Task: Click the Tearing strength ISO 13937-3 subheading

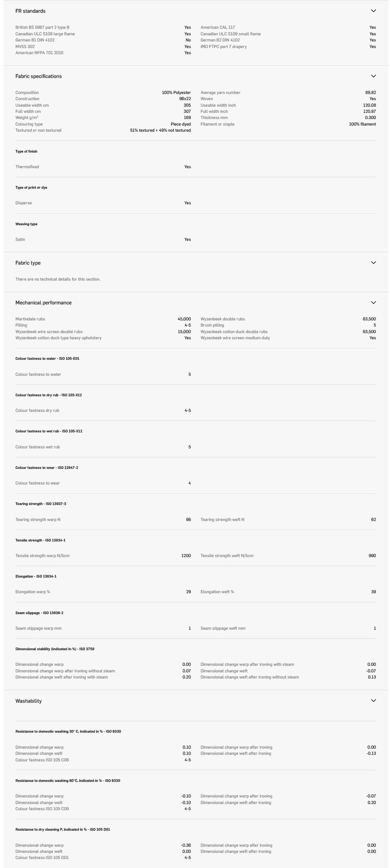Action: point(41,504)
